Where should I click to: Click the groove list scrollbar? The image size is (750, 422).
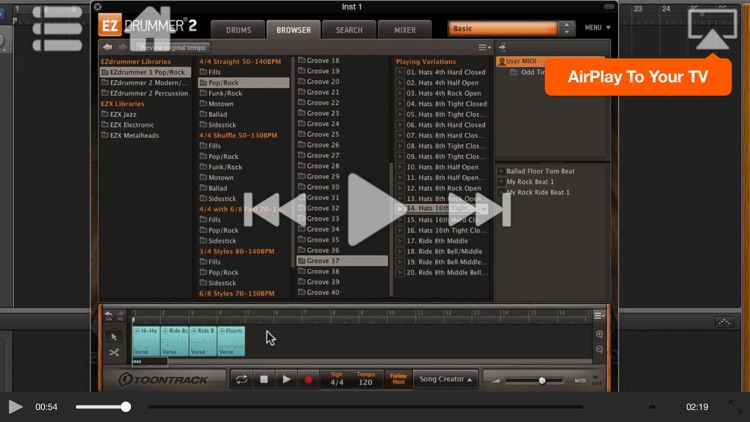coord(391,230)
